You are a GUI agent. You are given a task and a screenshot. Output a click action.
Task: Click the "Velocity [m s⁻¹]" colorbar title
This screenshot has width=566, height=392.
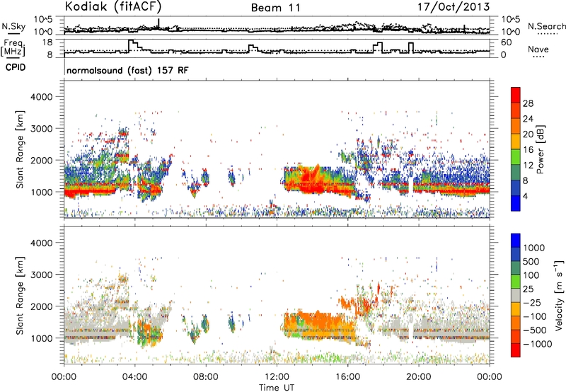tap(559, 295)
